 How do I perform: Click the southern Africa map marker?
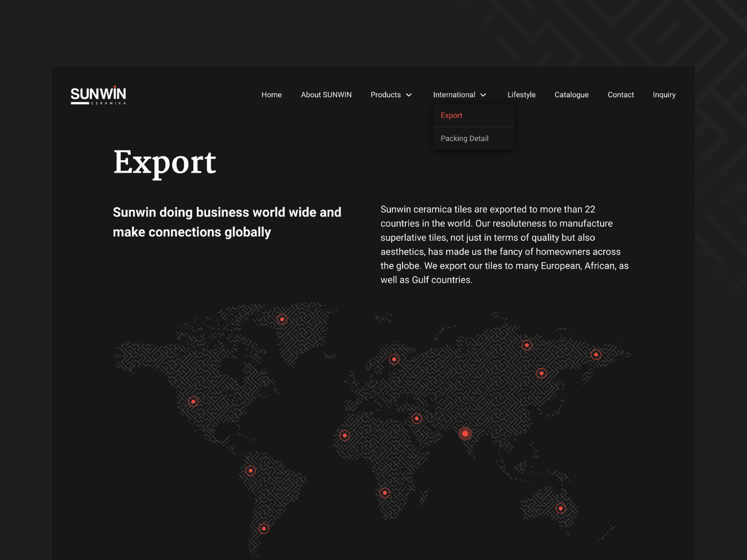pyautogui.click(x=385, y=493)
